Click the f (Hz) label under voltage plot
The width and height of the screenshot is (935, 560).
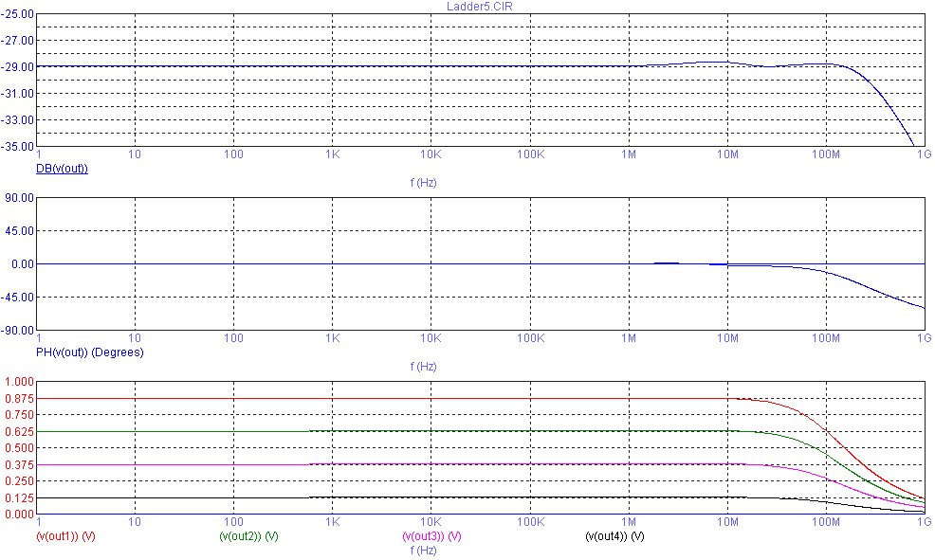coord(423,551)
